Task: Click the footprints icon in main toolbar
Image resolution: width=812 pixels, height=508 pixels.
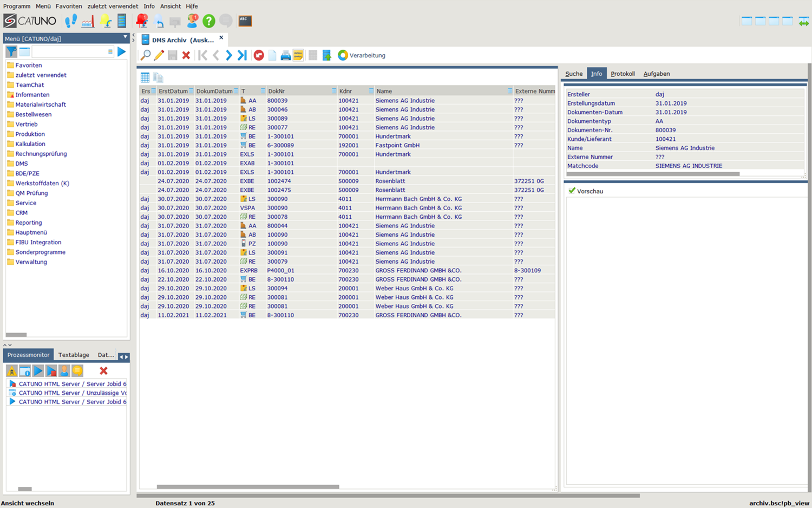Action: pyautogui.click(x=71, y=21)
